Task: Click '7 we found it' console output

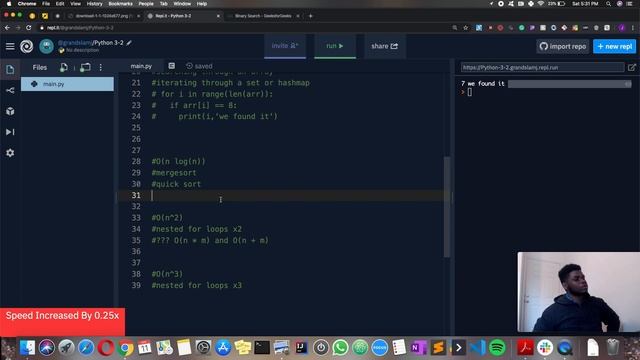Action: [x=483, y=84]
